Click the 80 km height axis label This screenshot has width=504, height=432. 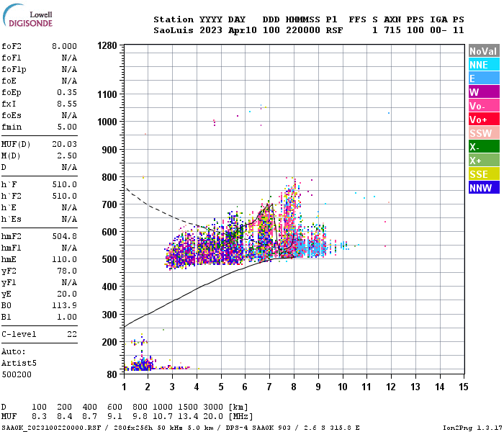click(x=112, y=374)
